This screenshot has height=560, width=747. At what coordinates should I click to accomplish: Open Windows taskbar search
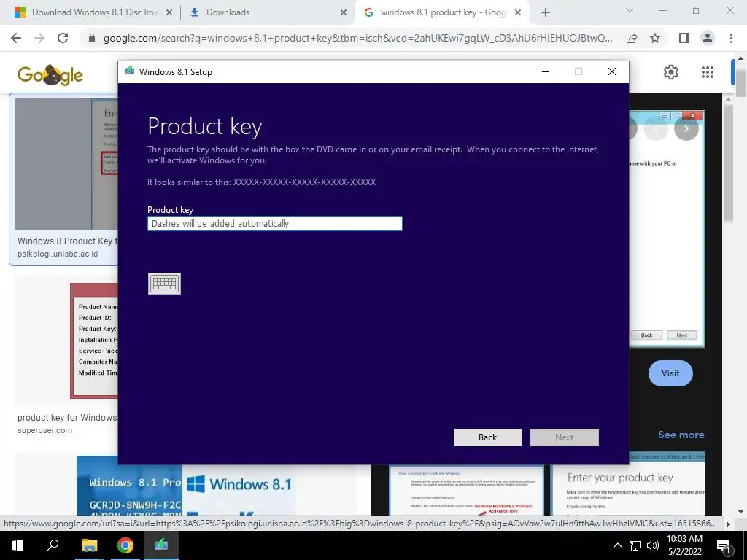tap(53, 545)
